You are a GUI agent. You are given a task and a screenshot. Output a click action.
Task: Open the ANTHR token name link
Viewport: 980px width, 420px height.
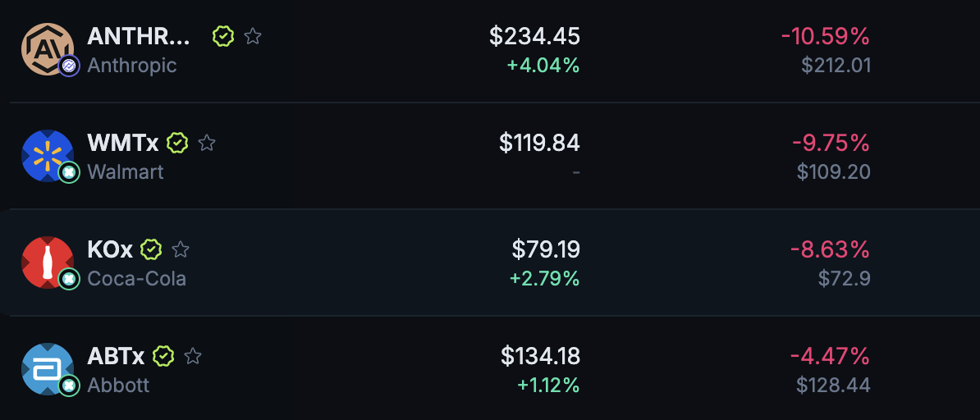[x=139, y=36]
